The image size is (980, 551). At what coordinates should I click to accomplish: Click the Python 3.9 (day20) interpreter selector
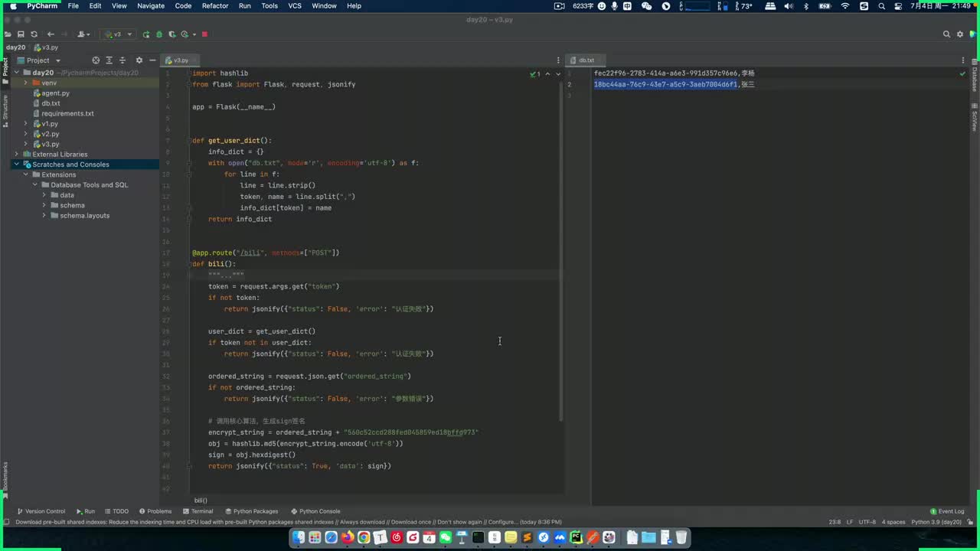pyautogui.click(x=936, y=522)
